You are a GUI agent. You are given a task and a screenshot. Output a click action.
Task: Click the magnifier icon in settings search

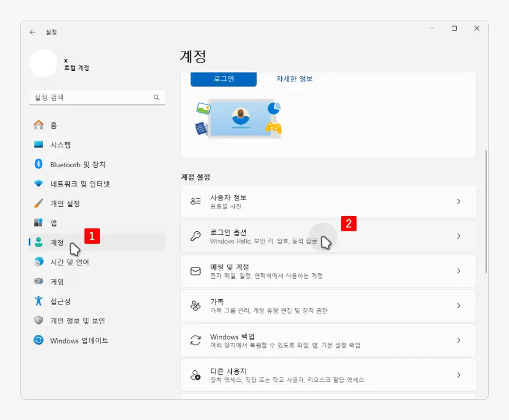pos(156,97)
